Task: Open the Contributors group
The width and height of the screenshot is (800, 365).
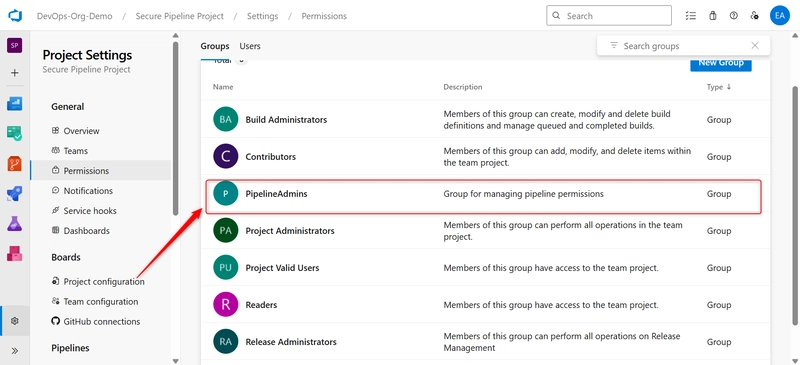Action: click(x=270, y=157)
